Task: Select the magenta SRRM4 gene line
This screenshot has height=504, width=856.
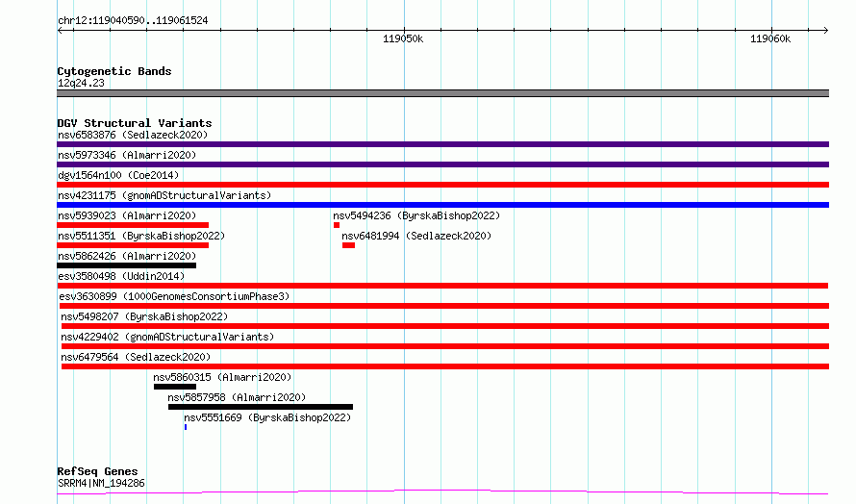Action: point(442,492)
